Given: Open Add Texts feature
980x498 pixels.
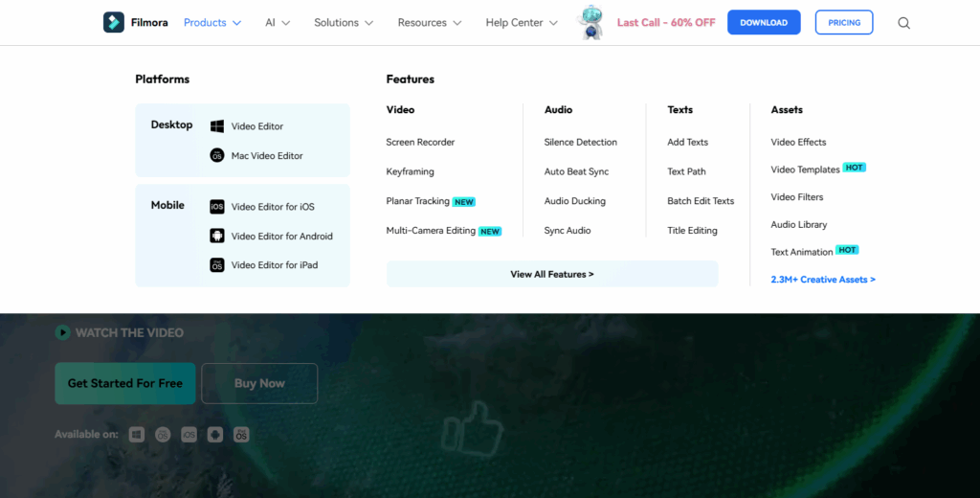Looking at the screenshot, I should tap(687, 142).
